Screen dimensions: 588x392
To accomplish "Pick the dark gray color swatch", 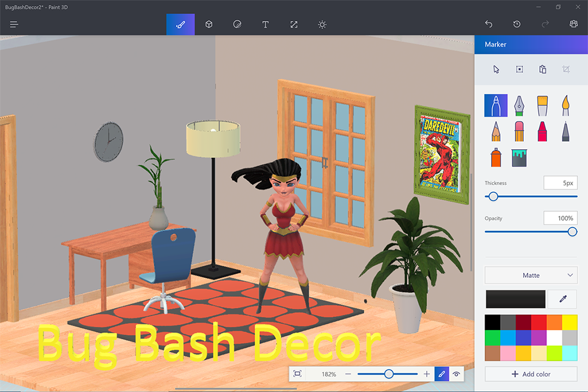I will point(508,323).
